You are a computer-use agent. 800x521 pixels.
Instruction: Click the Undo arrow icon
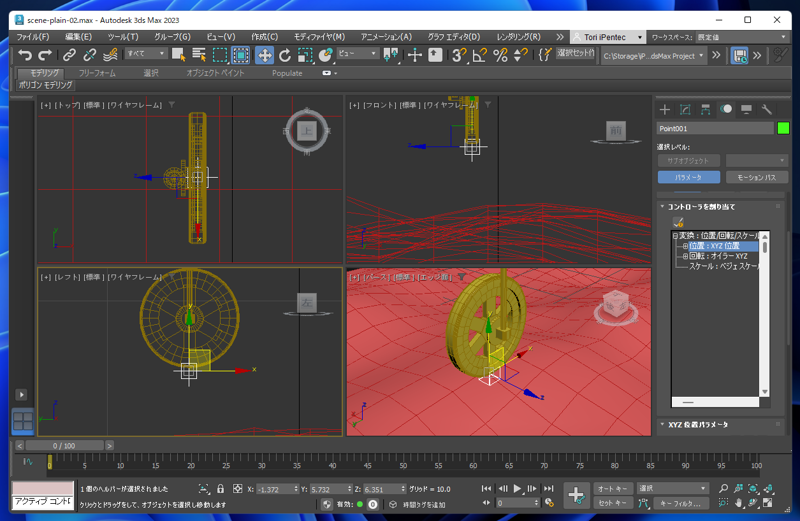point(24,55)
